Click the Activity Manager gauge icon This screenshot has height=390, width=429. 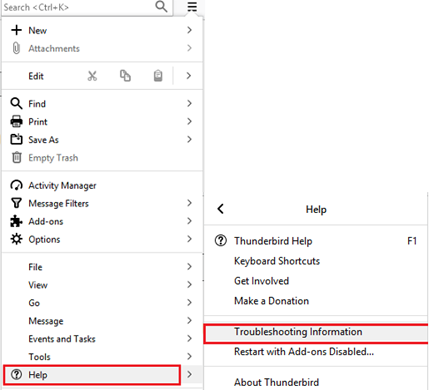pyautogui.click(x=16, y=185)
